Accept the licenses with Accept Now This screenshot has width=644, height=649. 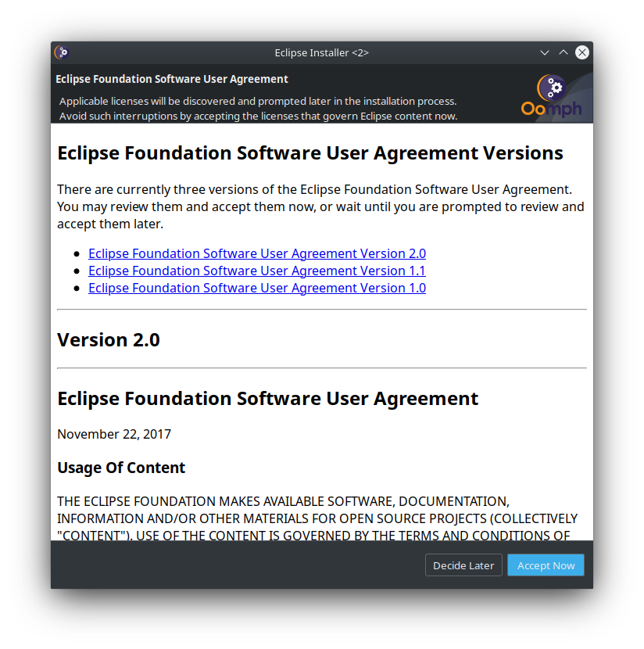coord(546,565)
